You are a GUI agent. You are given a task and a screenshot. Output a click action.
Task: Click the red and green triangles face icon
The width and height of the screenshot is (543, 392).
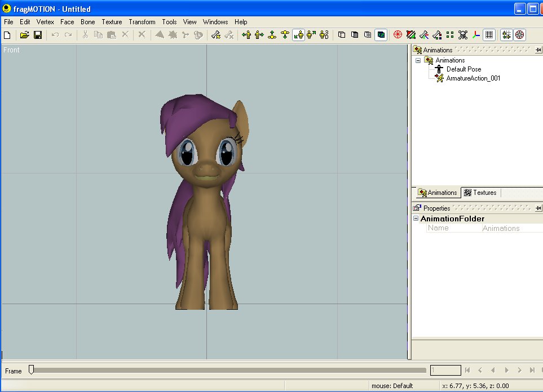click(x=410, y=35)
